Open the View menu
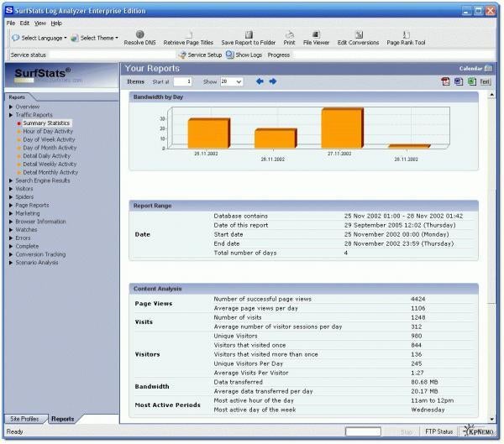Viewport: 504px width, 444px height. 40,24
